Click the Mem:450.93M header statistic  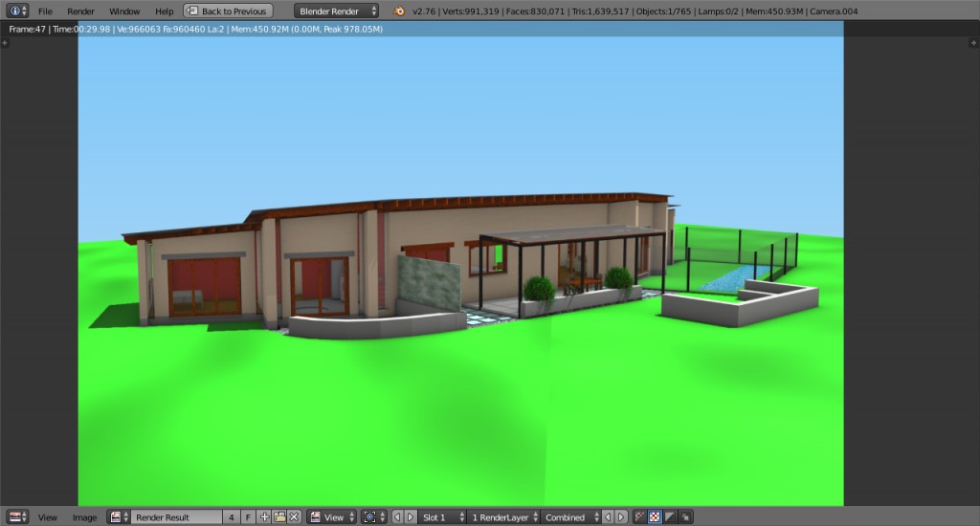[773, 11]
